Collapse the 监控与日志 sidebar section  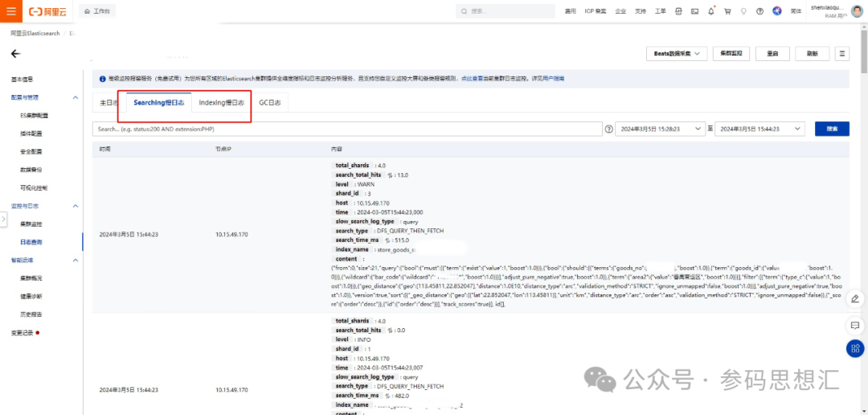click(76, 206)
